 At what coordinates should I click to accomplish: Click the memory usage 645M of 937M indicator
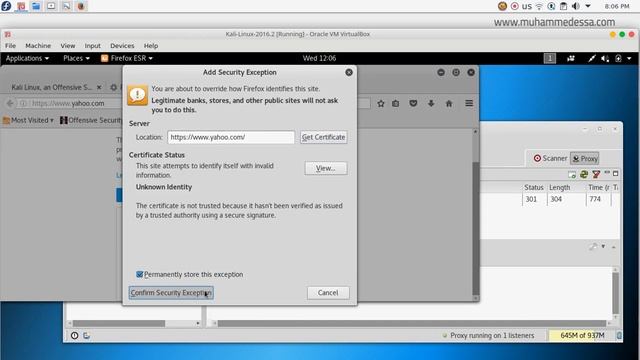582,336
